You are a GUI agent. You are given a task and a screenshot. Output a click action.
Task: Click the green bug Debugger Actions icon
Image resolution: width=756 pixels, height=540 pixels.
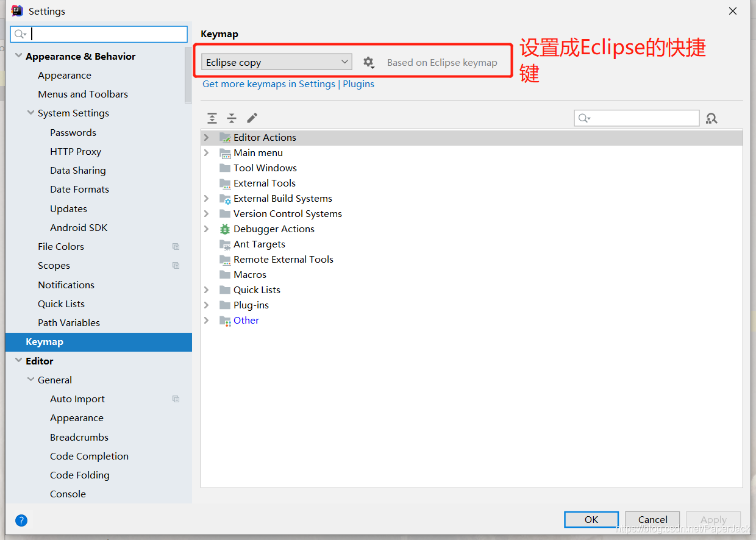pos(225,229)
